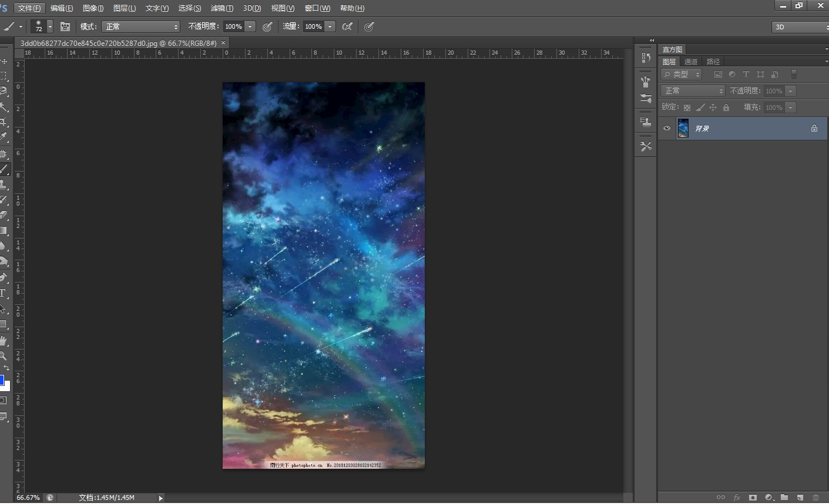Toggle lock transparent pixels icon
Screen dimensions: 829x504
[687, 107]
